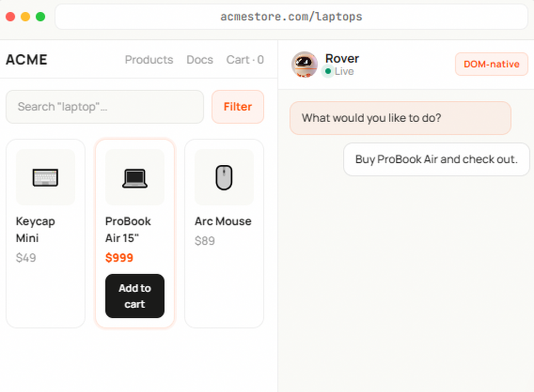
Task: Go to the Products menu item
Action: point(149,60)
